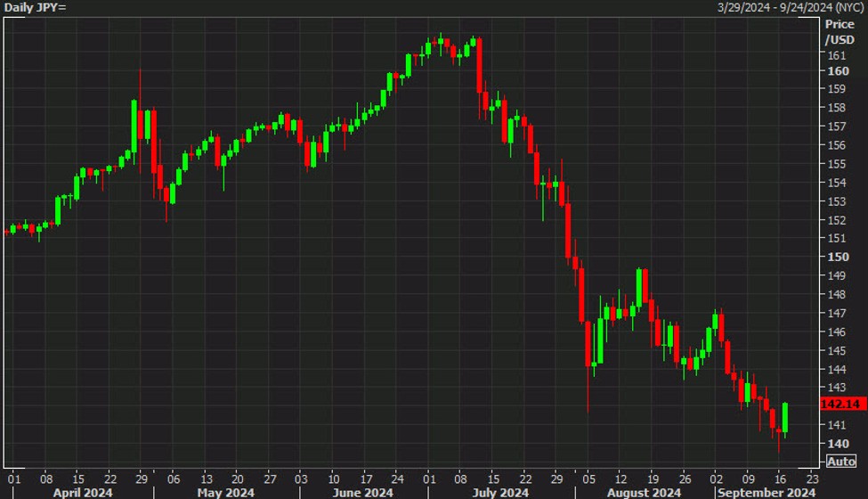Click the 23 date tick in September

pyautogui.click(x=812, y=477)
